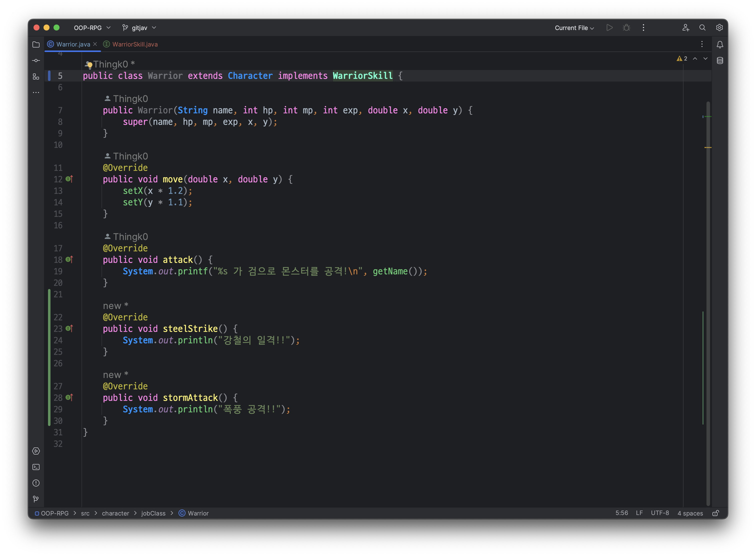Open the Terminal tool window
The width and height of the screenshot is (756, 556).
[36, 467]
